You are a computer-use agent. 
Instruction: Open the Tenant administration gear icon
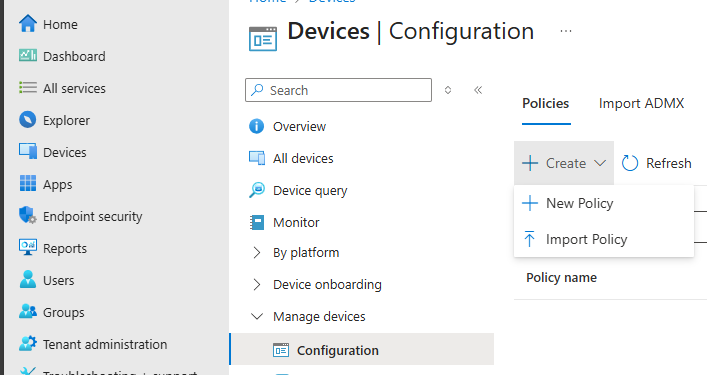(x=28, y=343)
